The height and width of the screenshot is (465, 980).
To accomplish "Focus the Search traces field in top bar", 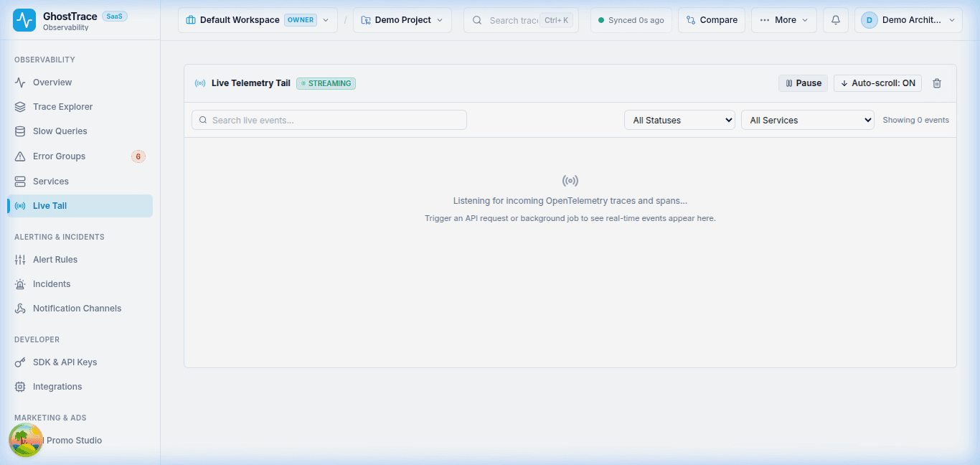I will click(521, 20).
